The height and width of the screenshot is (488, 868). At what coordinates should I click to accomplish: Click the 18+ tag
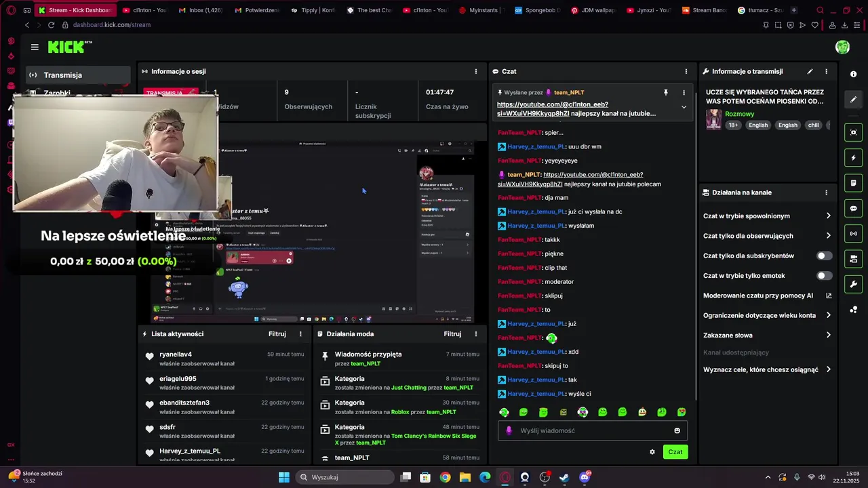pyautogui.click(x=733, y=125)
